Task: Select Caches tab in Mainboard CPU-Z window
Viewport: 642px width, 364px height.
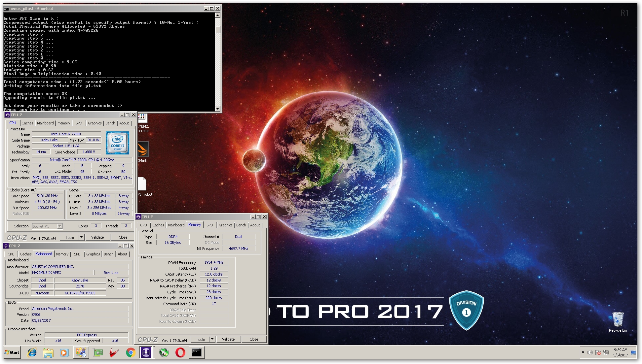Action: (26, 254)
